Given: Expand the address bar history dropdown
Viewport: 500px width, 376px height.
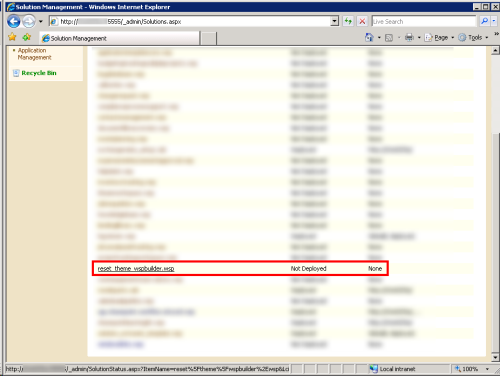Looking at the screenshot, I should point(335,21).
